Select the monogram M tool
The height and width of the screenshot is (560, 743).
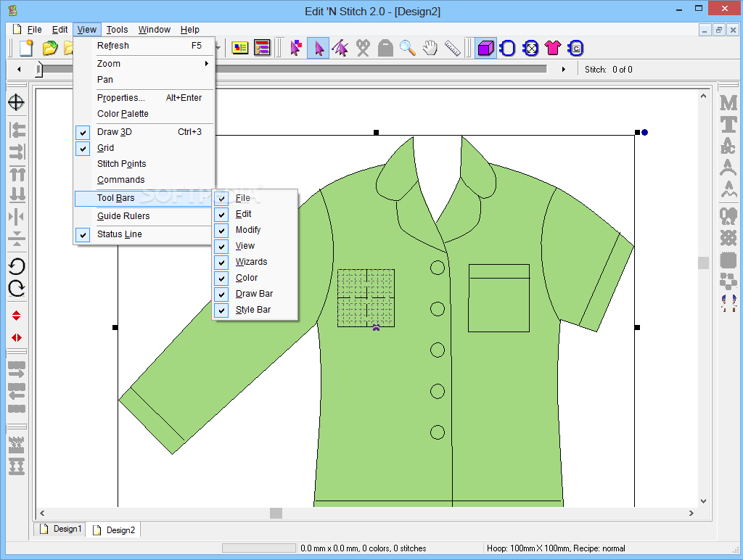coord(728,102)
